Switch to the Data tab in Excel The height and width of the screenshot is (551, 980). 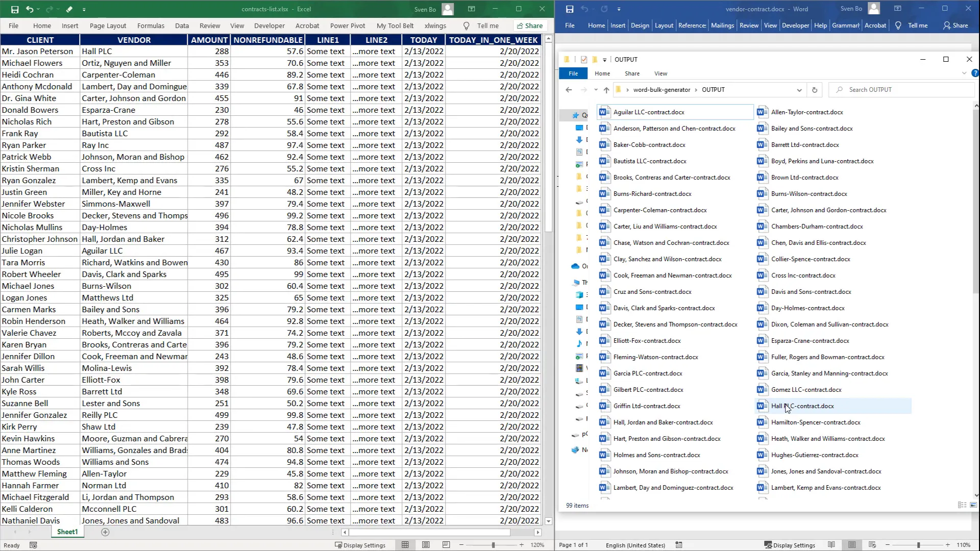(182, 26)
